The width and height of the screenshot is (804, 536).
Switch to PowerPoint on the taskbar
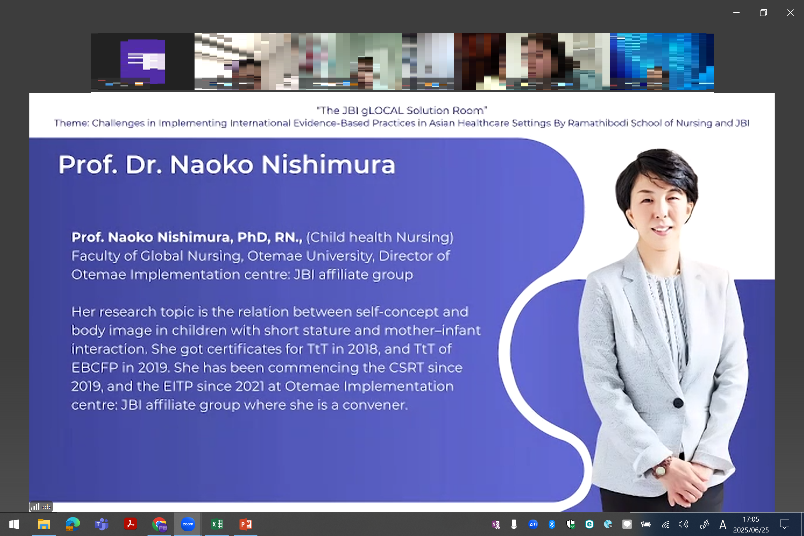point(246,524)
